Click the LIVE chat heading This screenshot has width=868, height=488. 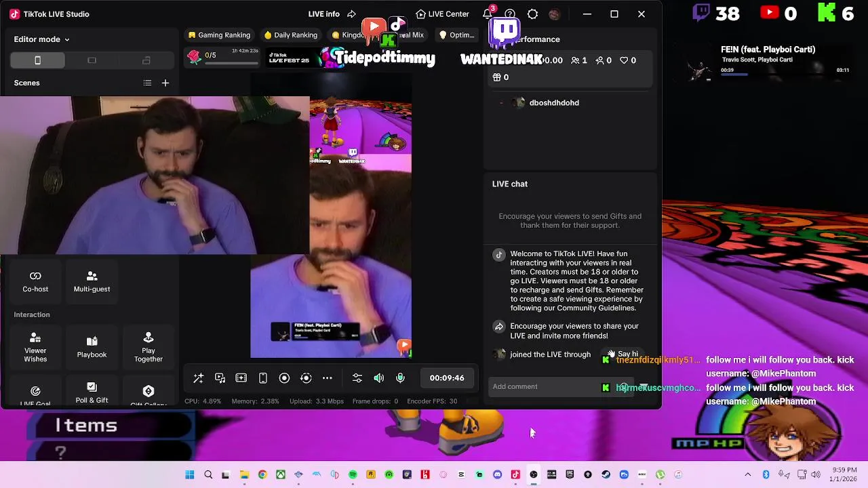[x=510, y=184]
